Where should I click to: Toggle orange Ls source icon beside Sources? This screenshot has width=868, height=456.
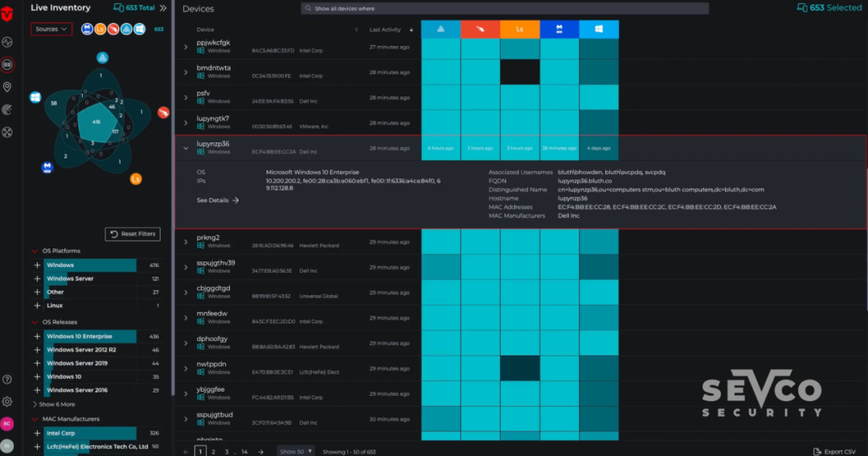100,29
